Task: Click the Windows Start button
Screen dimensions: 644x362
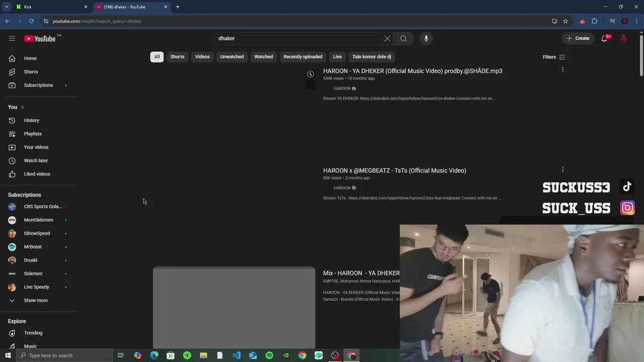Action: click(x=8, y=355)
